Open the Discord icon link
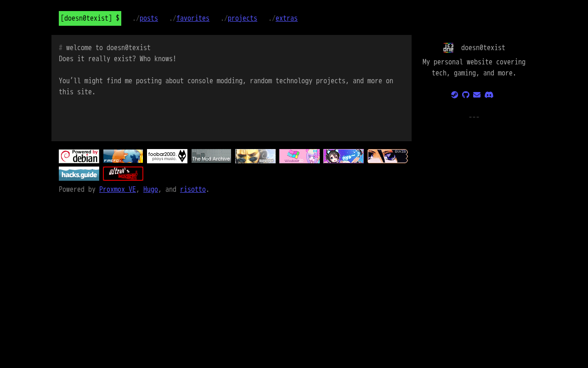 point(489,95)
